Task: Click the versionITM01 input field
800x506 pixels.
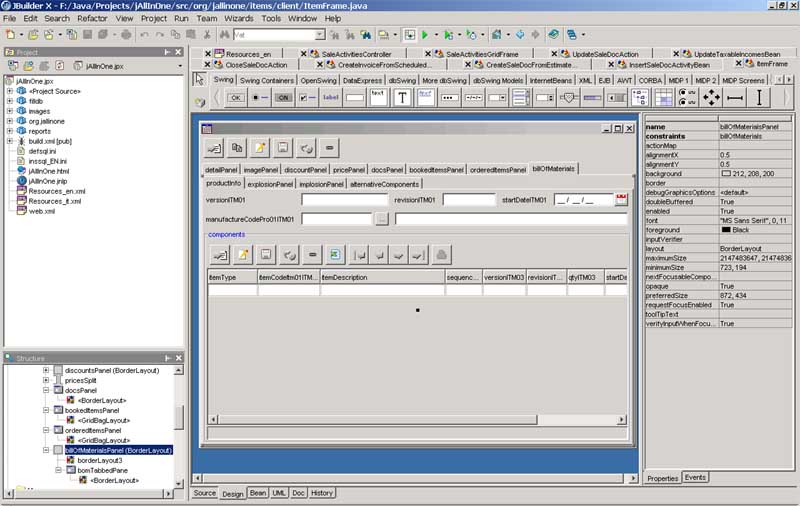Action: (345, 199)
